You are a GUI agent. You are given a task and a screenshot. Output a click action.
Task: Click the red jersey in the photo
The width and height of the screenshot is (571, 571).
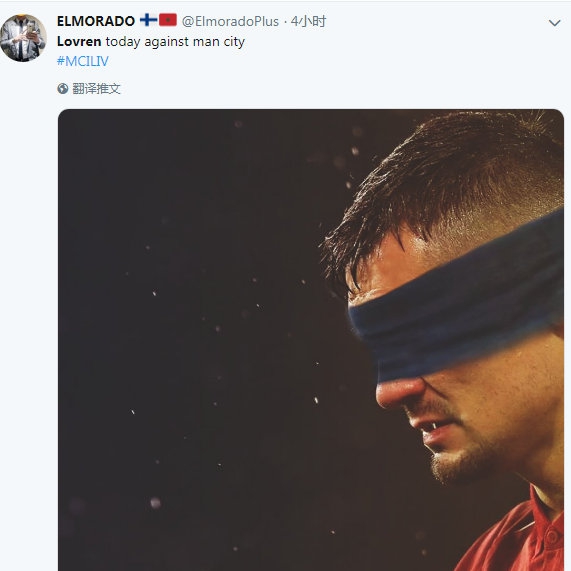517,535
